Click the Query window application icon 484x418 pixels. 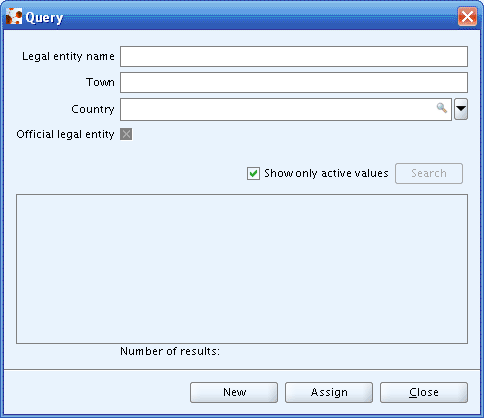14,16
